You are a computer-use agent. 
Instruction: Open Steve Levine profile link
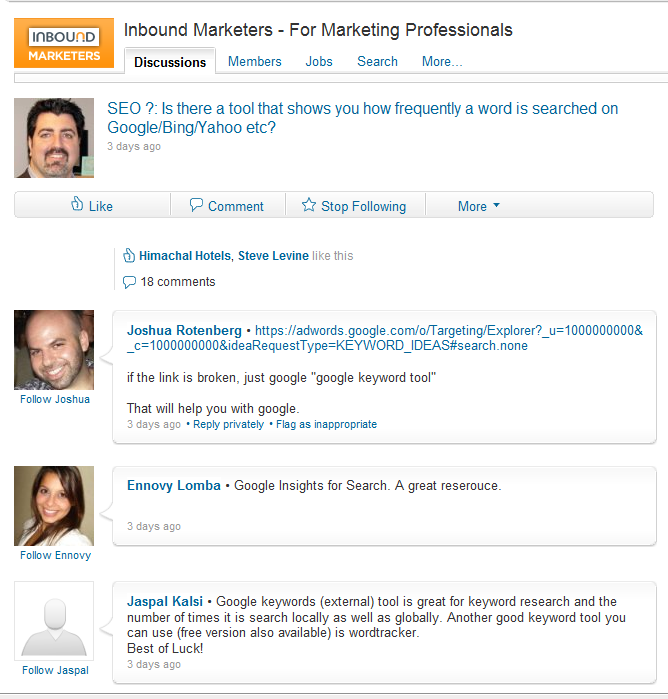(x=273, y=255)
